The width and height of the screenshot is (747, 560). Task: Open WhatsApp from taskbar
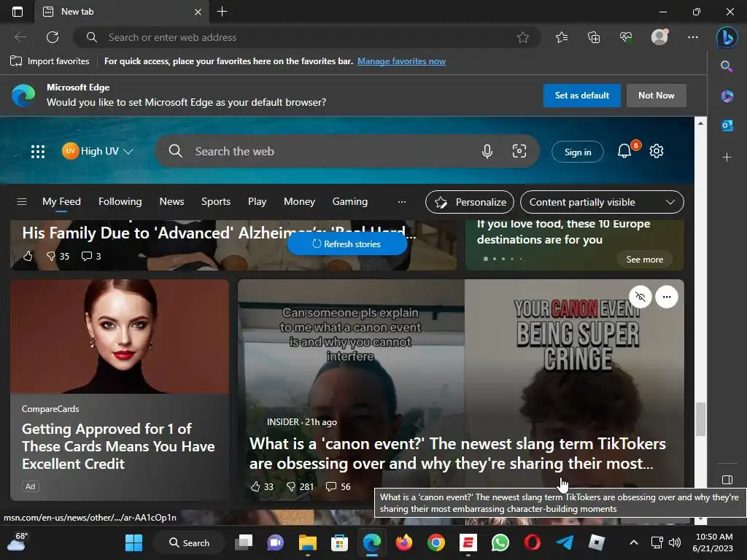[500, 542]
